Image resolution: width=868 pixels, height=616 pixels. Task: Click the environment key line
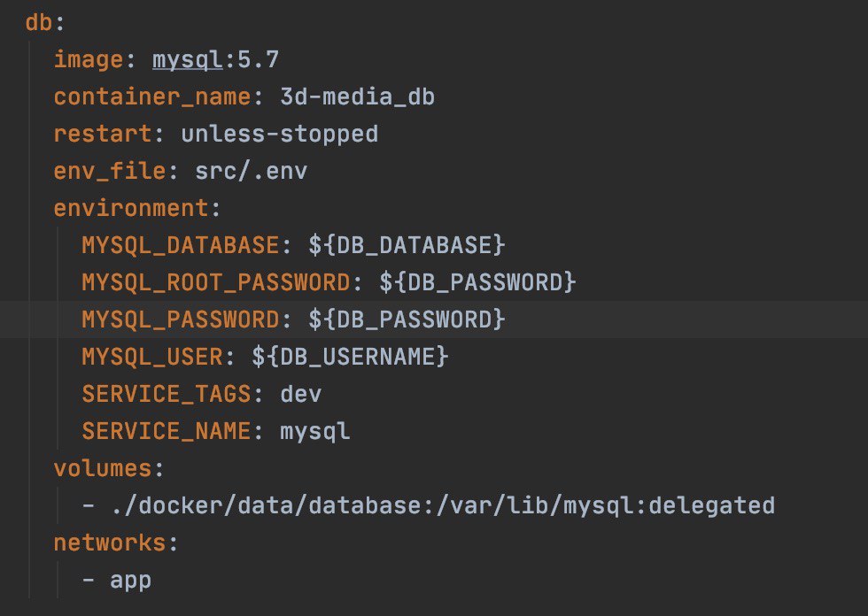(x=136, y=209)
